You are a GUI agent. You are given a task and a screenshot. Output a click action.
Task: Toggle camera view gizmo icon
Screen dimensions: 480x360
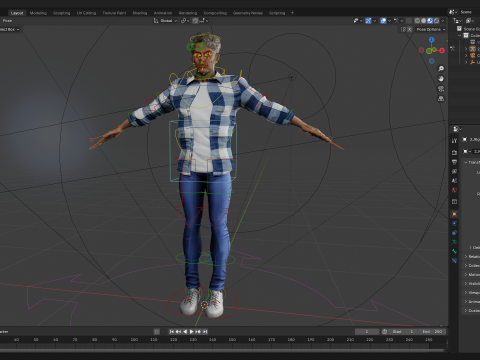441,89
